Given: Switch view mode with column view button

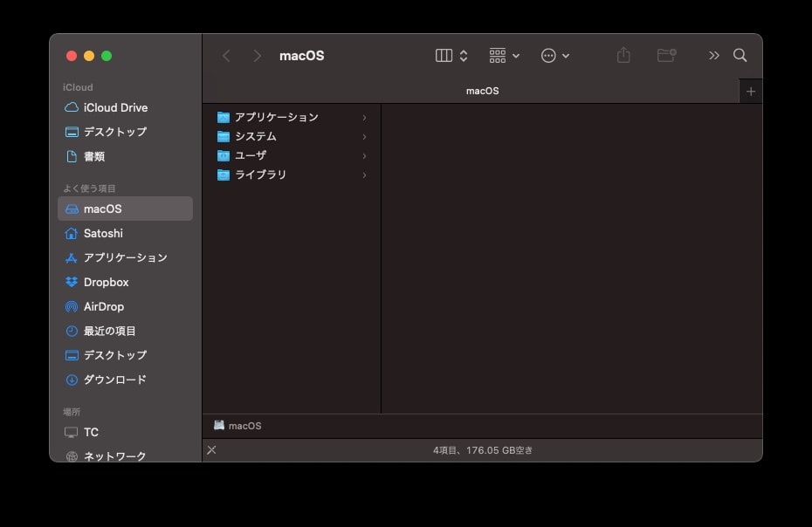Looking at the screenshot, I should [x=444, y=56].
